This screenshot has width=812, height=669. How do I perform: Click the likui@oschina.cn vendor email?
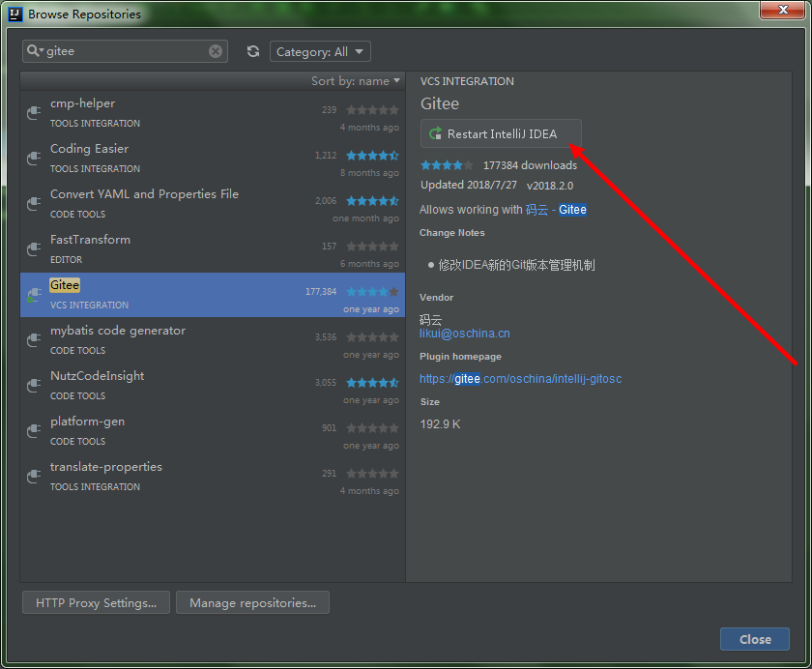465,334
